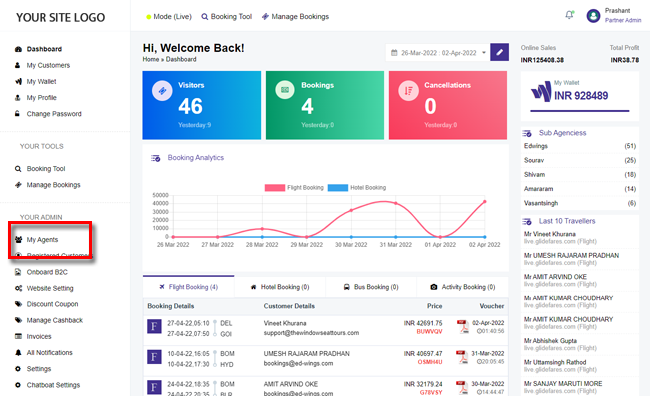Click the My Agents group icon
Image resolution: width=650 pixels, height=396 pixels.
[x=18, y=240]
